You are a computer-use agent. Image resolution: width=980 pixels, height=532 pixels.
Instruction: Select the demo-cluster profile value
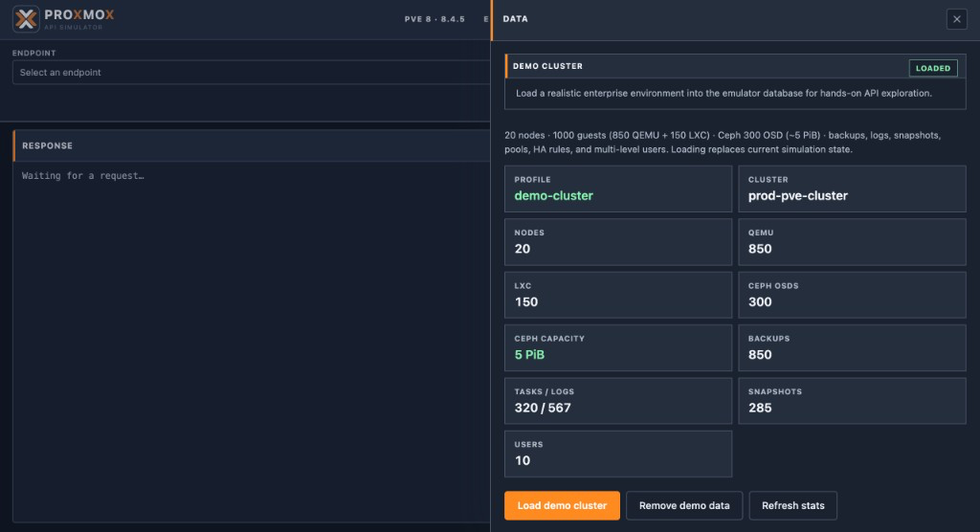tap(553, 195)
